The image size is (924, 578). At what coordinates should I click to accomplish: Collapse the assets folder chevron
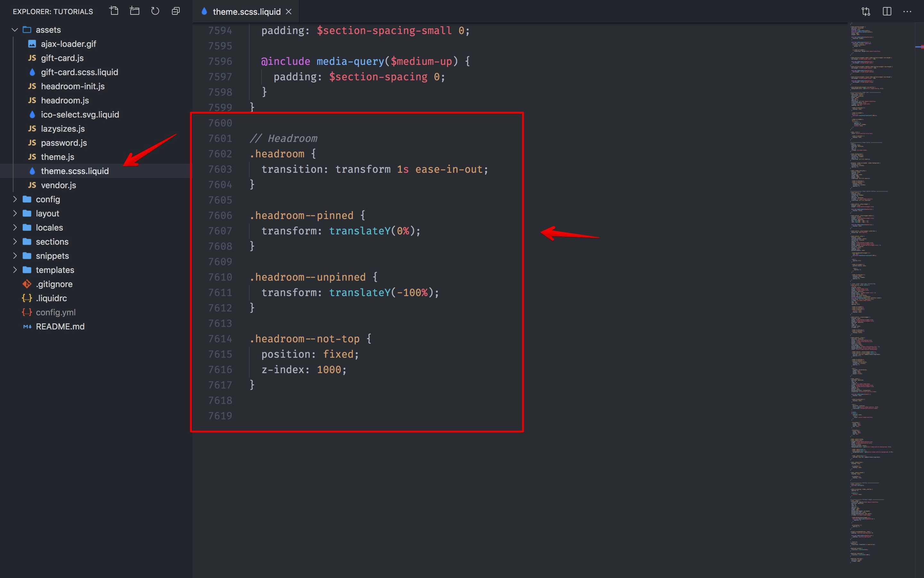click(15, 30)
